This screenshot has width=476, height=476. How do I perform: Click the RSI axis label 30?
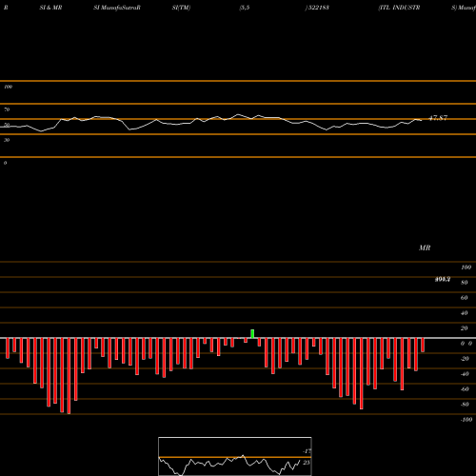point(7,140)
